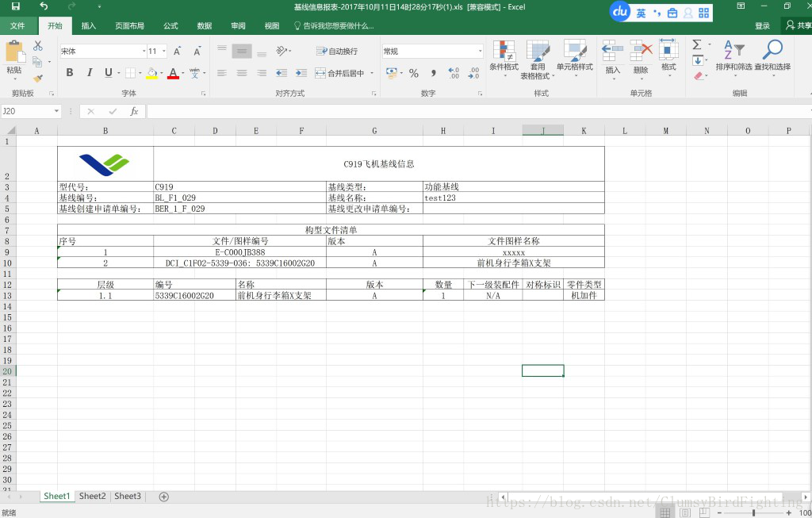Screen dimensions: 812x518
Task: Toggle underline formatting
Action: coord(108,73)
